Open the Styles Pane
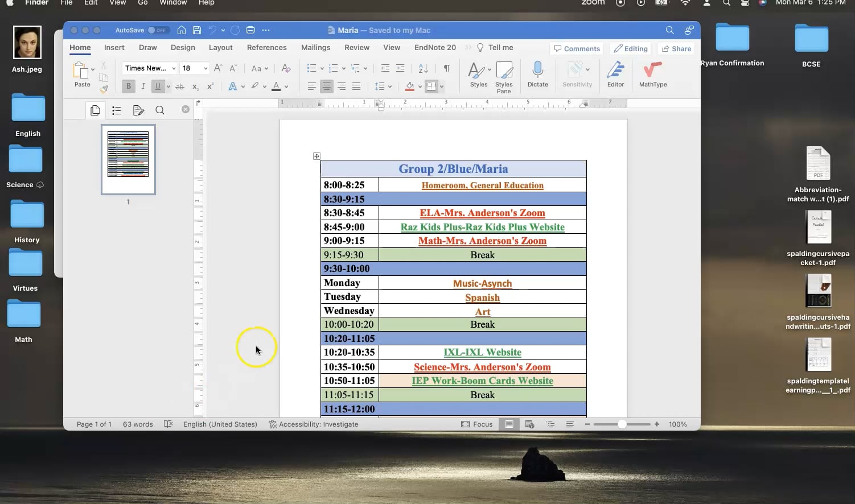 (504, 77)
